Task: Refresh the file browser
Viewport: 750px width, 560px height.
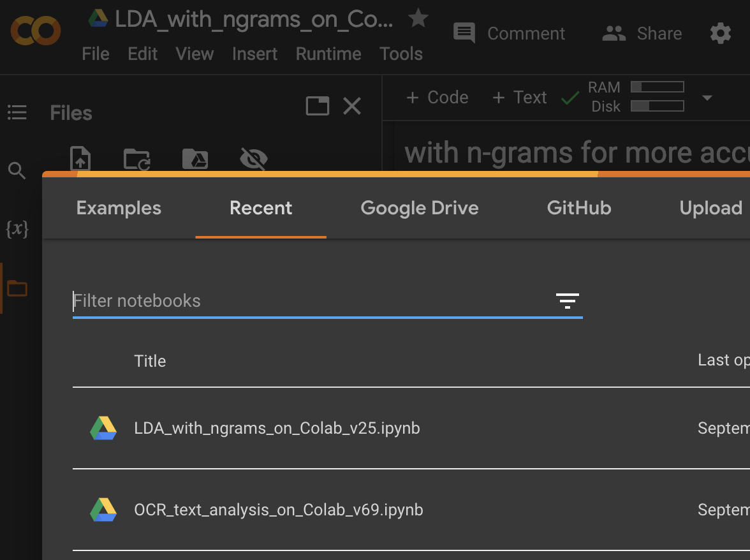Action: (136, 159)
